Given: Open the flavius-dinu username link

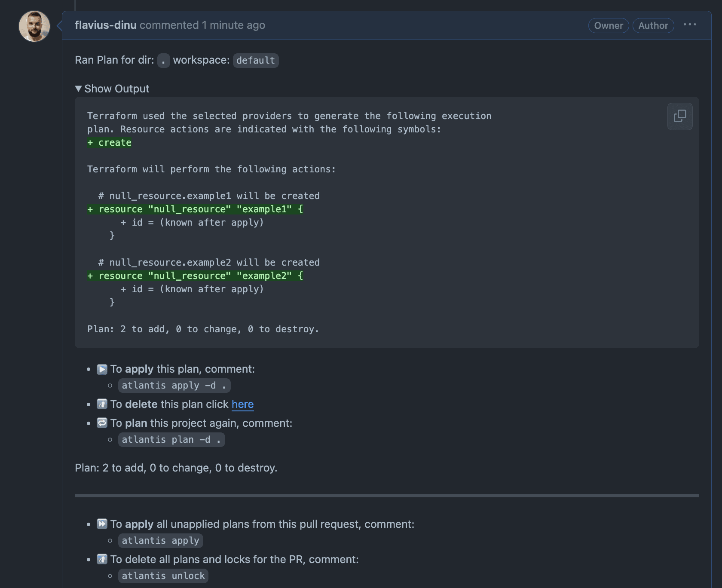Looking at the screenshot, I should point(106,25).
